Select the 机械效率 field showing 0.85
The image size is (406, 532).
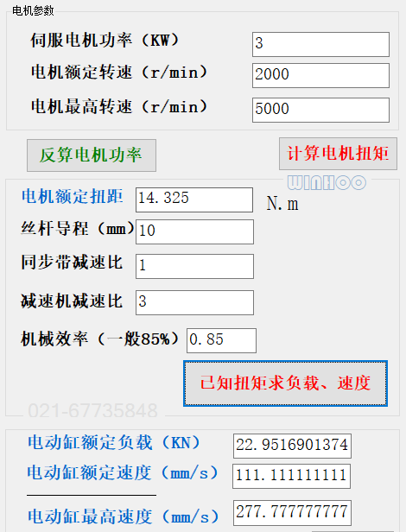[221, 340]
